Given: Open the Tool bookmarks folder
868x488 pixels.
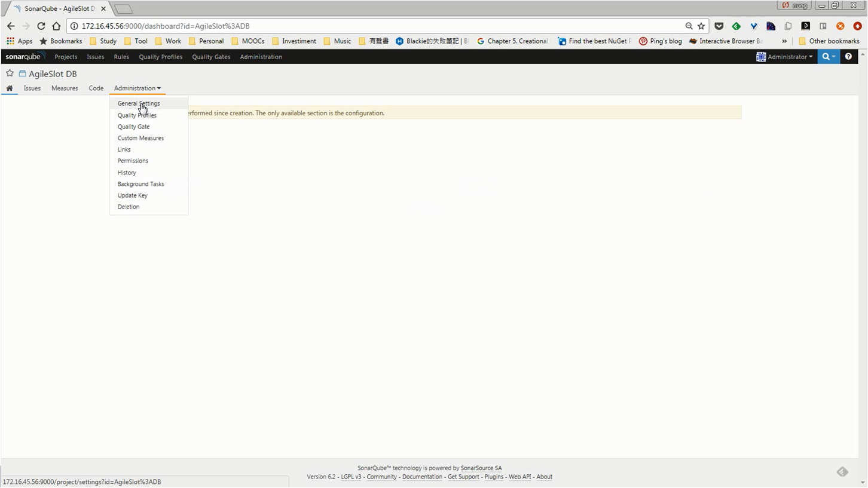Looking at the screenshot, I should click(x=135, y=41).
